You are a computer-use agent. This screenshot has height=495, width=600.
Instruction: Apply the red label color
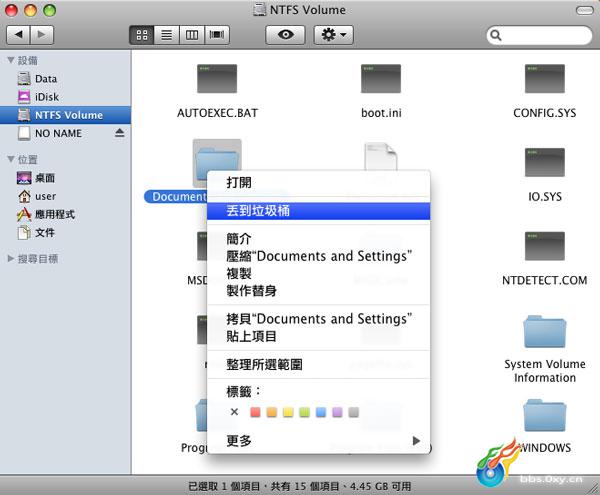pyautogui.click(x=255, y=412)
